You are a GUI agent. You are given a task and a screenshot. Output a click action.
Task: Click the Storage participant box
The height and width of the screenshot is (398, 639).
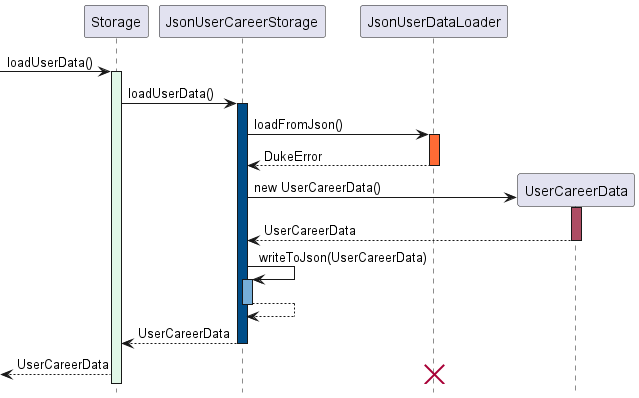[116, 22]
